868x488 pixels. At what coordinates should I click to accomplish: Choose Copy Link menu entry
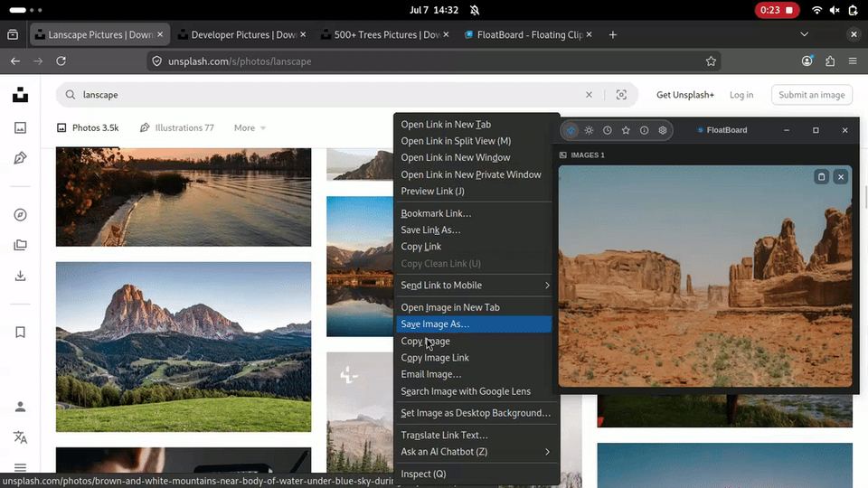(474, 247)
